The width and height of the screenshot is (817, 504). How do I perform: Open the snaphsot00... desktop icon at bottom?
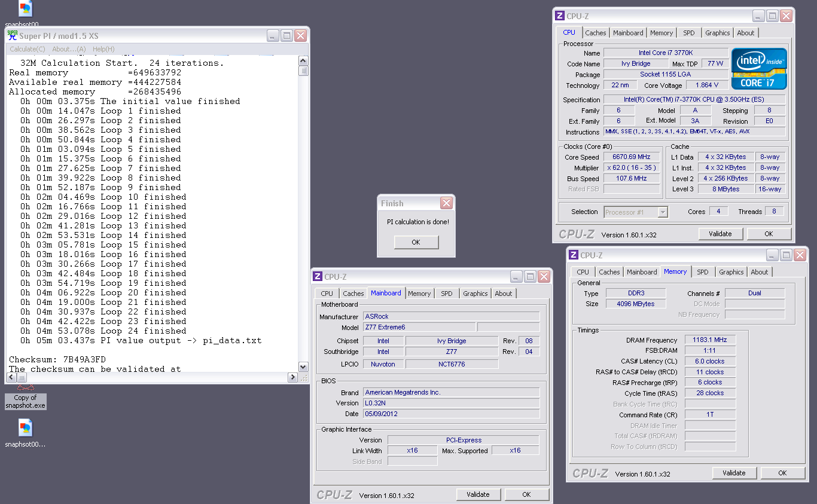pos(25,433)
